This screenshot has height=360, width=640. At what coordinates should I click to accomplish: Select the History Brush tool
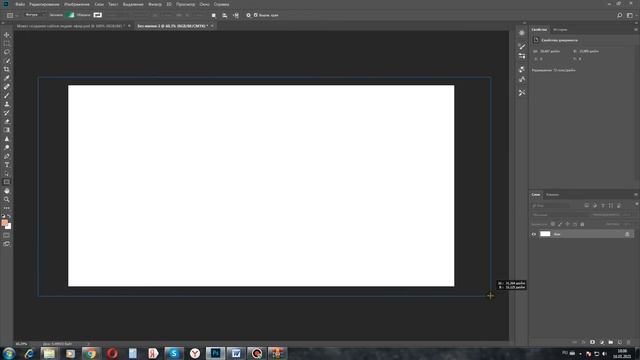click(7, 113)
